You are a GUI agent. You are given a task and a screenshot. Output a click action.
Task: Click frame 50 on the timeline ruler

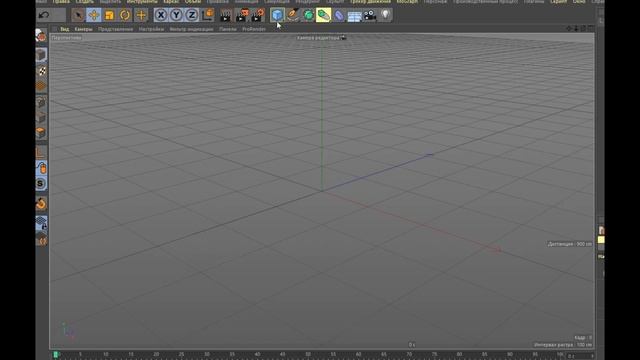click(308, 354)
